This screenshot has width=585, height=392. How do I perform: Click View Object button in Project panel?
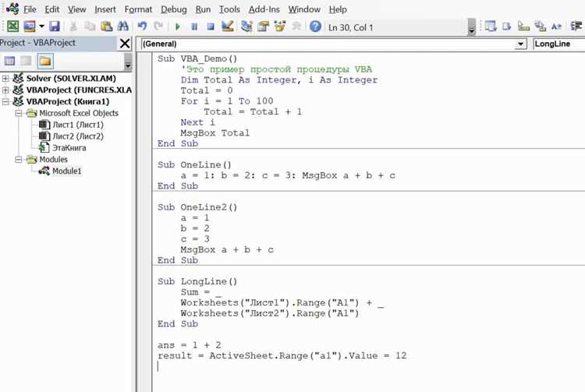click(x=26, y=61)
